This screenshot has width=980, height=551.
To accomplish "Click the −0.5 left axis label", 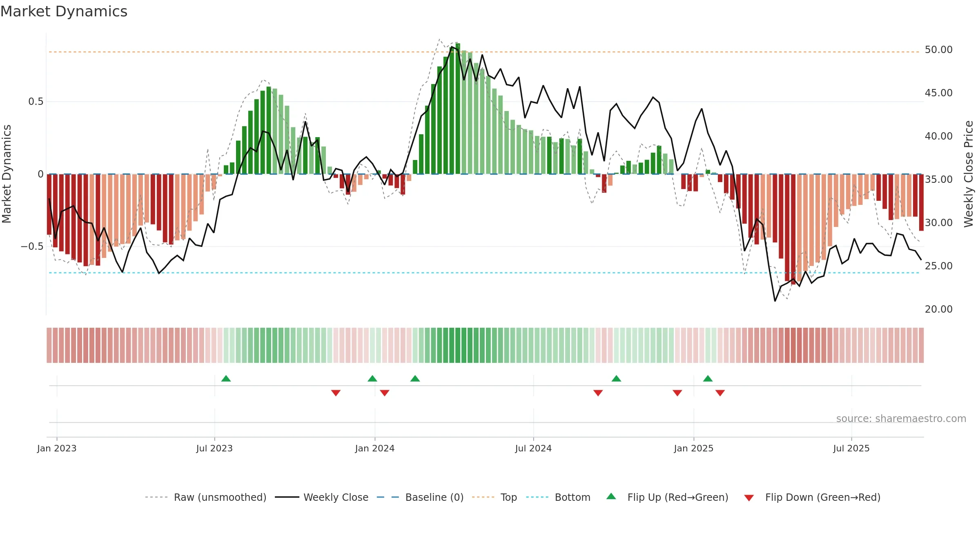I will [x=32, y=247].
